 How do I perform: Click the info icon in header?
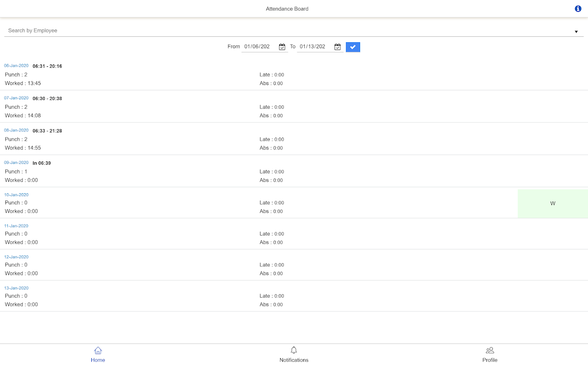click(x=578, y=9)
